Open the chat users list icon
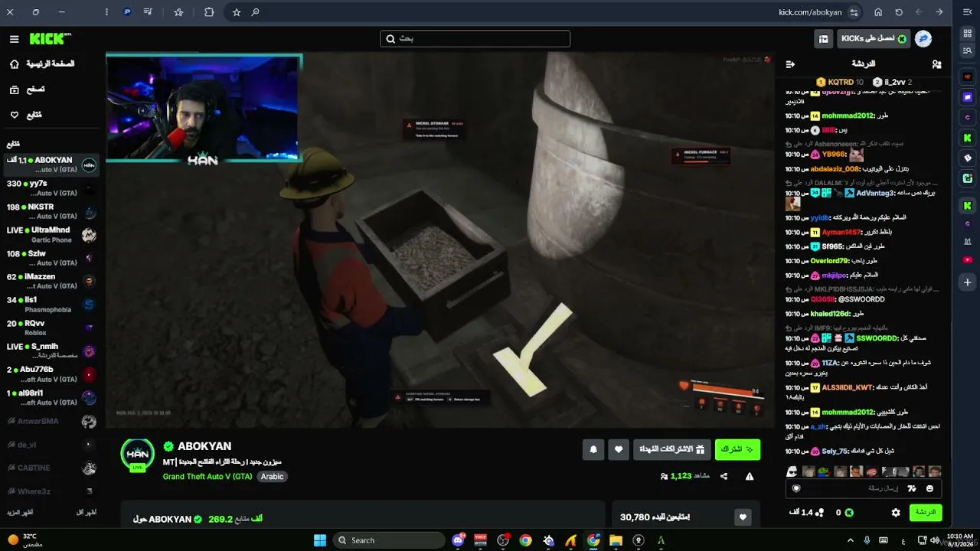The height and width of the screenshot is (551, 980). coord(936,64)
